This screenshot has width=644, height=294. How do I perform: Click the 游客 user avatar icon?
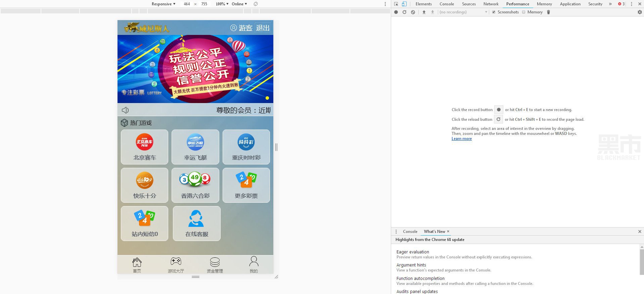[x=233, y=28]
